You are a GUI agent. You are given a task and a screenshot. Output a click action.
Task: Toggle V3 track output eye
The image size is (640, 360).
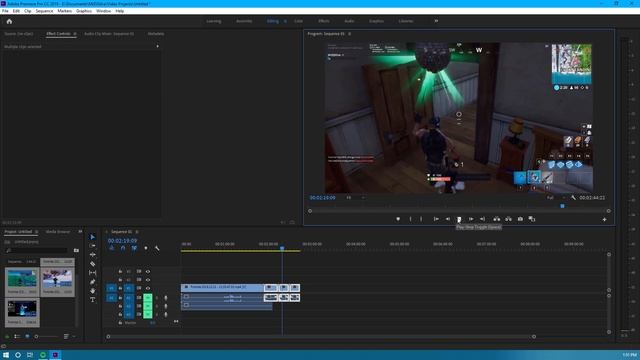(148, 271)
